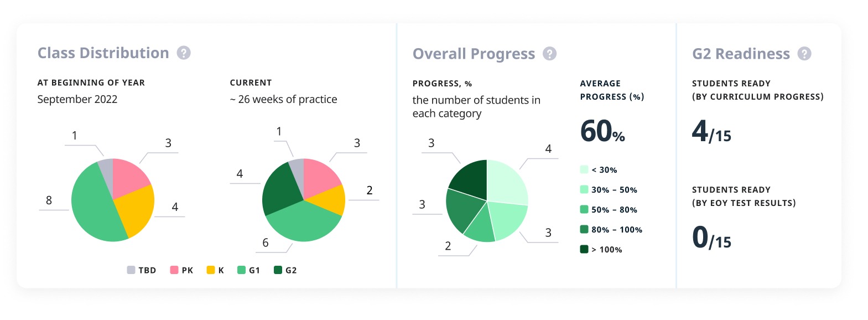Click the 60% average progress figure
The height and width of the screenshot is (320, 868).
[602, 132]
